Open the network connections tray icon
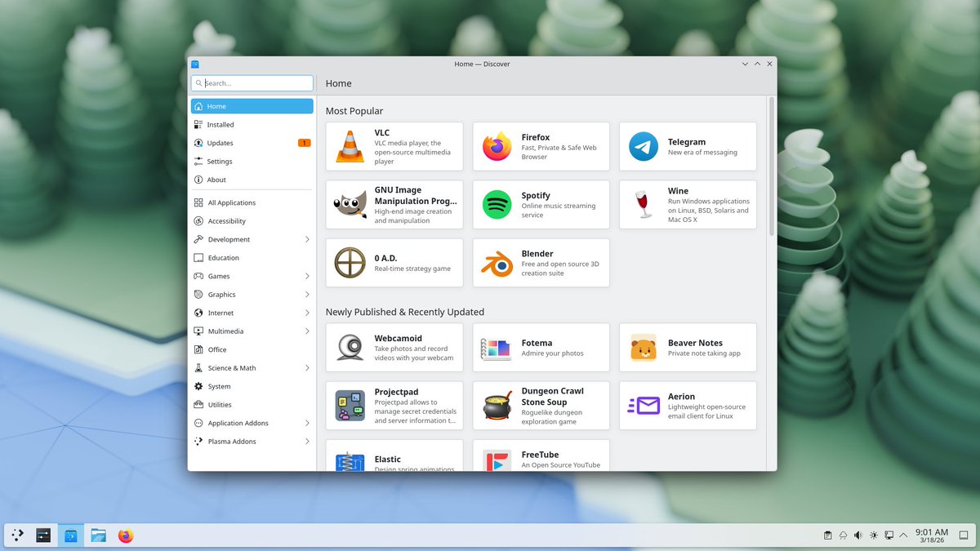This screenshot has width=980, height=551. tap(889, 535)
